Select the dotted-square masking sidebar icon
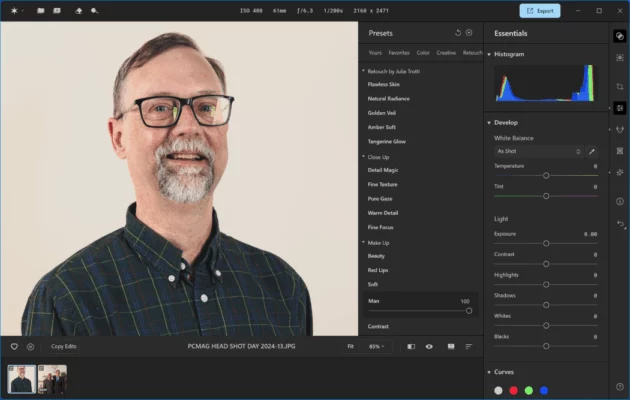 pos(620,58)
